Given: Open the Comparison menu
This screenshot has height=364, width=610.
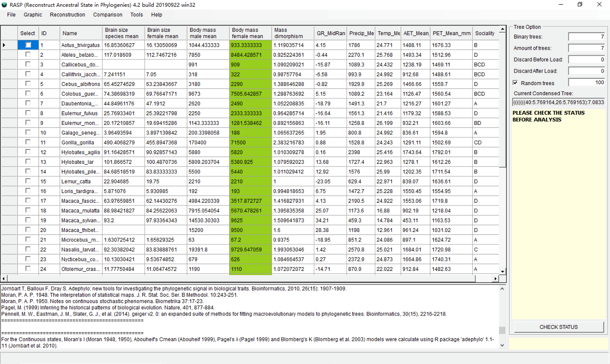Looking at the screenshot, I should point(108,14).
